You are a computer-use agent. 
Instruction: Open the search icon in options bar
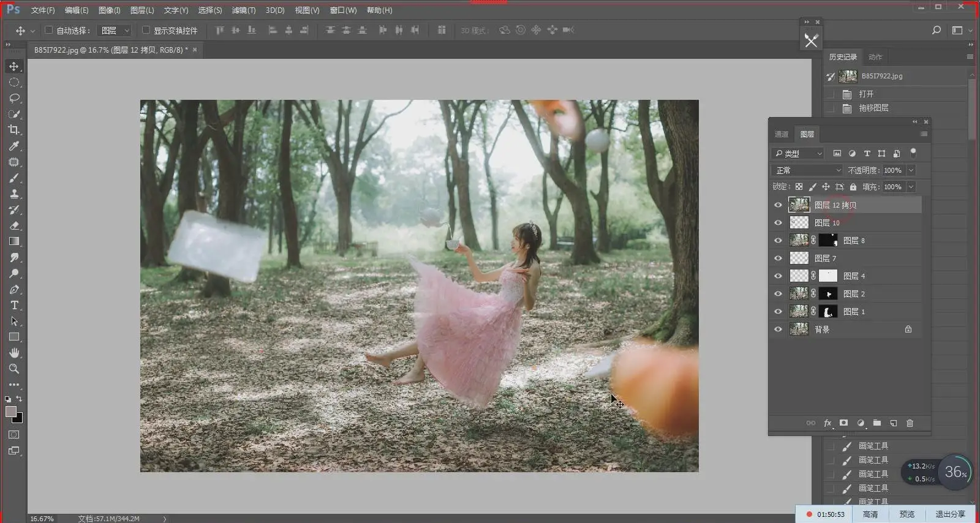[x=937, y=30]
